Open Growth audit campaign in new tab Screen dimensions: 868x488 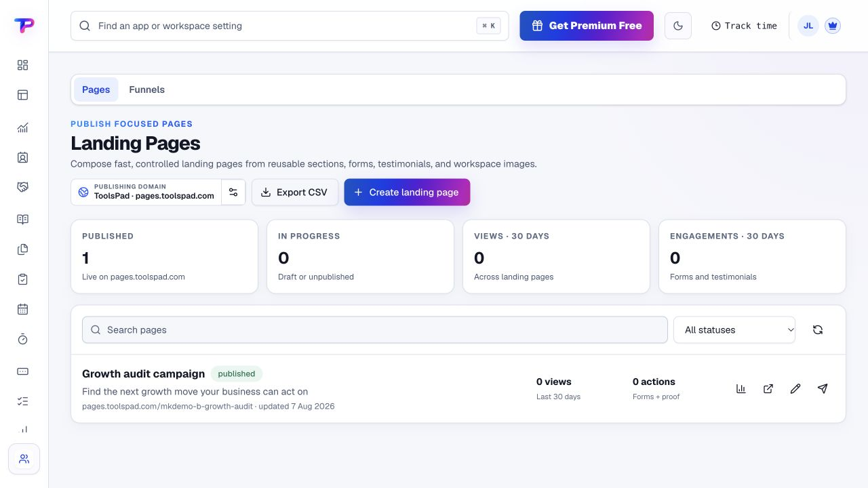pyautogui.click(x=768, y=388)
